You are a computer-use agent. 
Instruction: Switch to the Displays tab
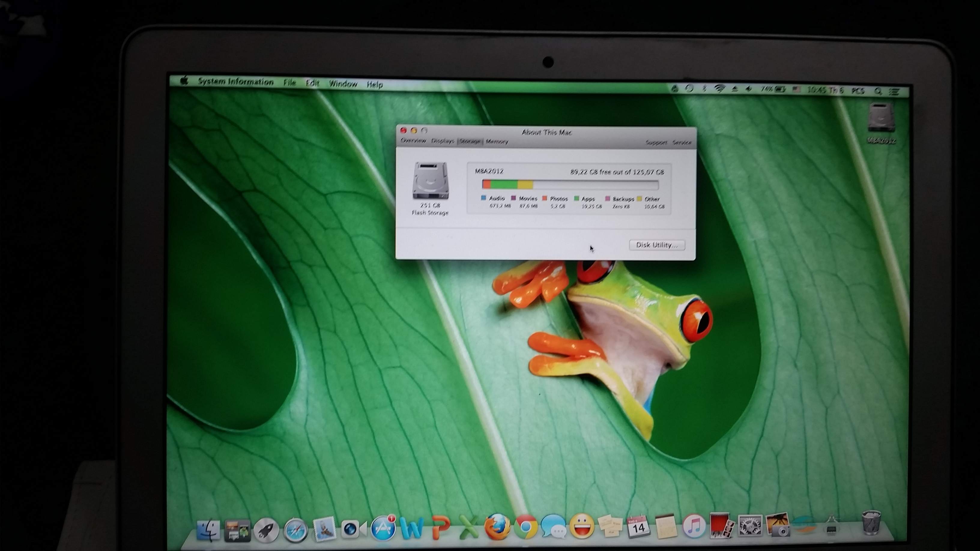click(443, 141)
